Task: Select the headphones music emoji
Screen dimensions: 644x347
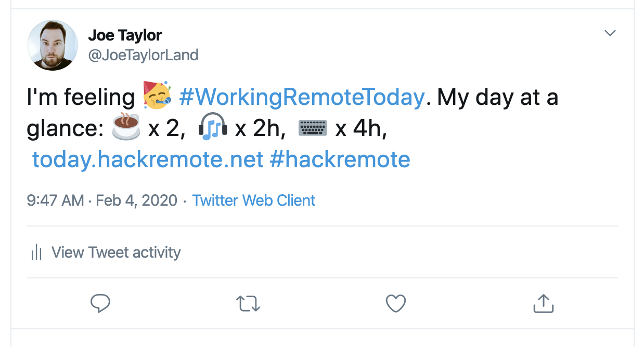Action: [x=213, y=127]
